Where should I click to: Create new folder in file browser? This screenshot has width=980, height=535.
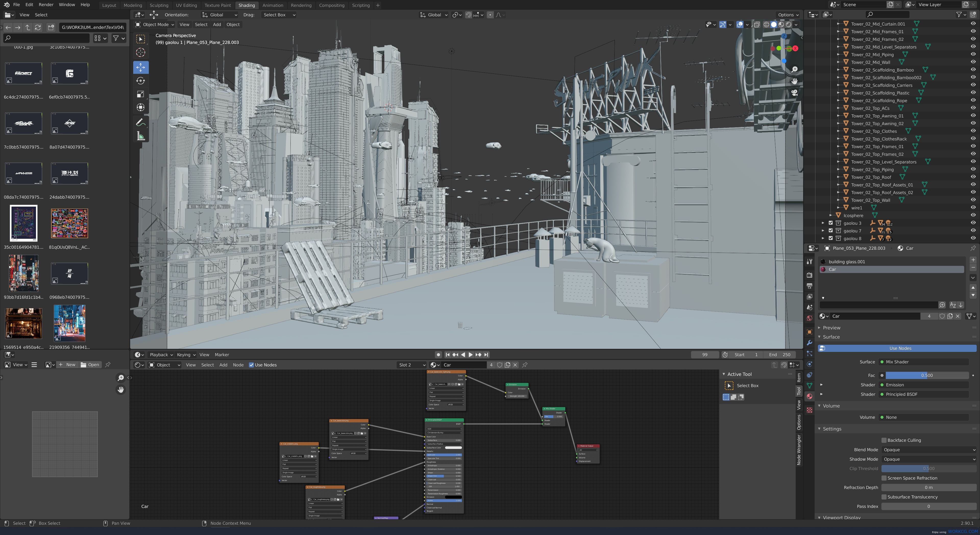pyautogui.click(x=51, y=27)
